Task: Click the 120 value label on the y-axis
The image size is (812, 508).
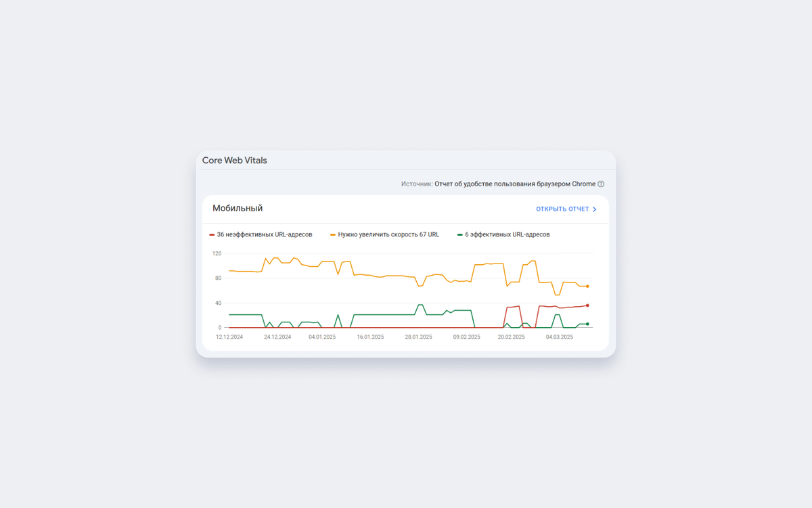Action: pyautogui.click(x=217, y=253)
